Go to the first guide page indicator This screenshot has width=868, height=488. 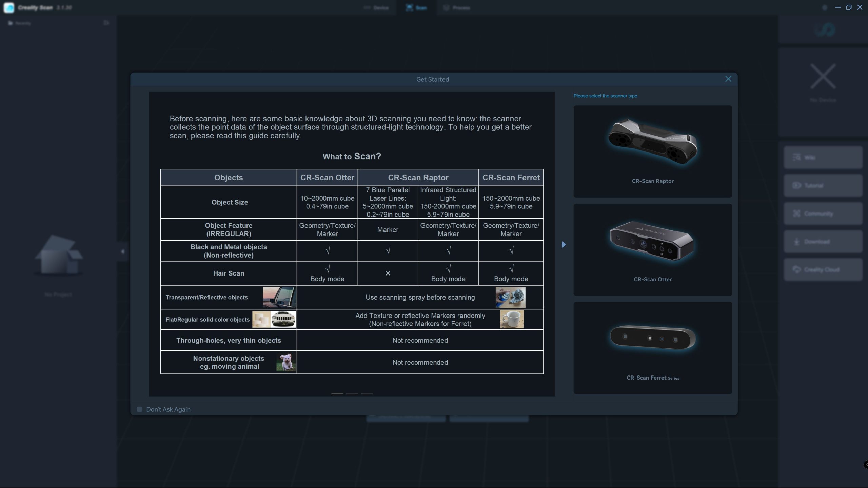tap(337, 394)
